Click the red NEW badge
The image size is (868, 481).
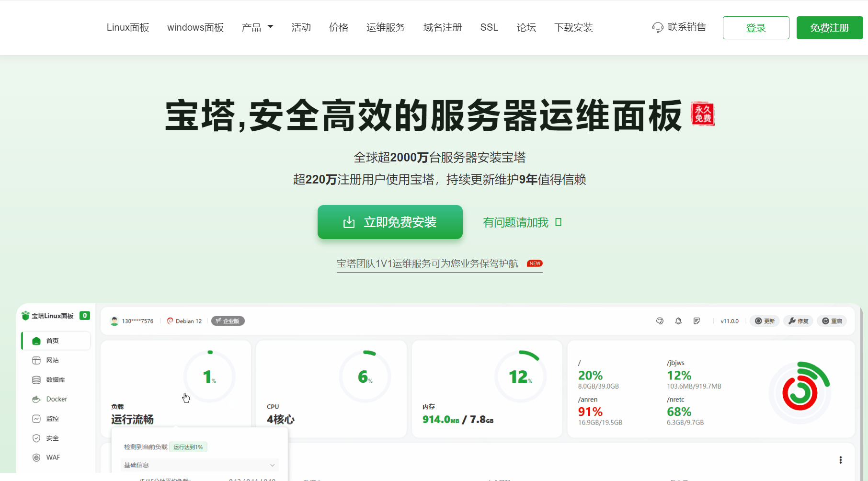tap(535, 263)
